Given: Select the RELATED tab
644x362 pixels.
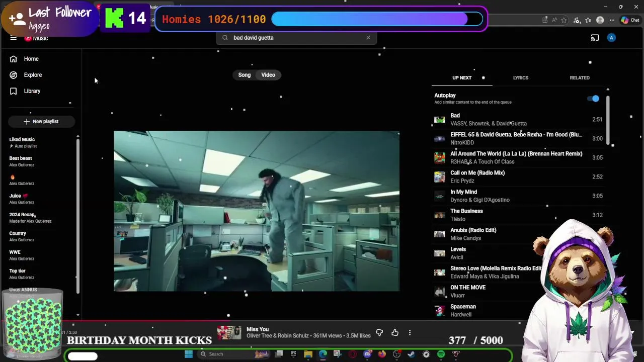Looking at the screenshot, I should [580, 78].
